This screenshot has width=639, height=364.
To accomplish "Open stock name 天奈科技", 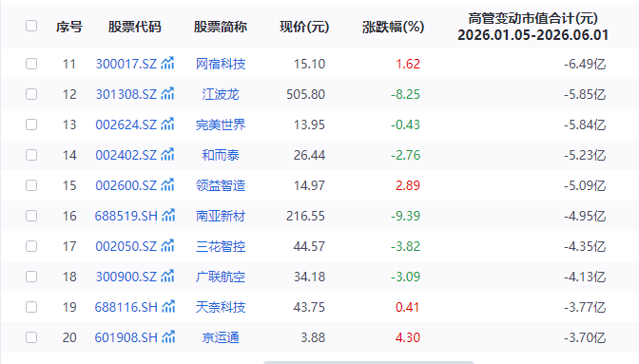I will 221,307.
